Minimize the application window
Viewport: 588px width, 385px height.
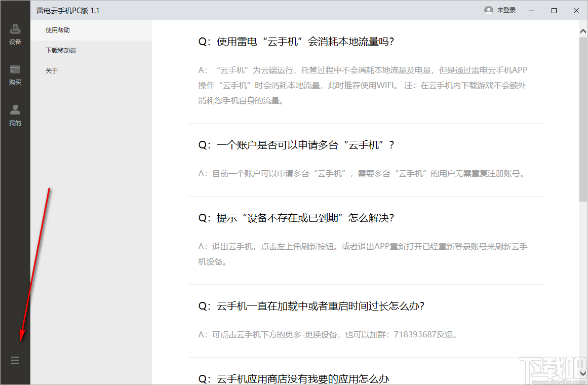531,10
